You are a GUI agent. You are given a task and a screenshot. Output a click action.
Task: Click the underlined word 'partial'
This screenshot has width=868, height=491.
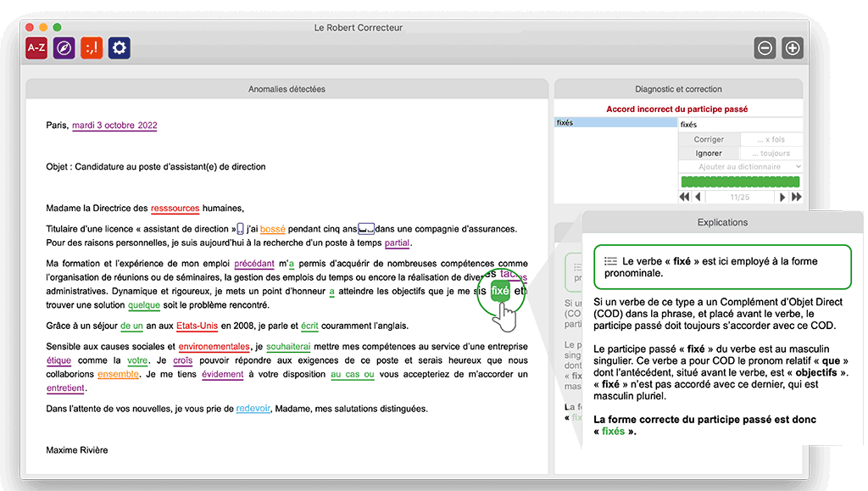tap(397, 243)
